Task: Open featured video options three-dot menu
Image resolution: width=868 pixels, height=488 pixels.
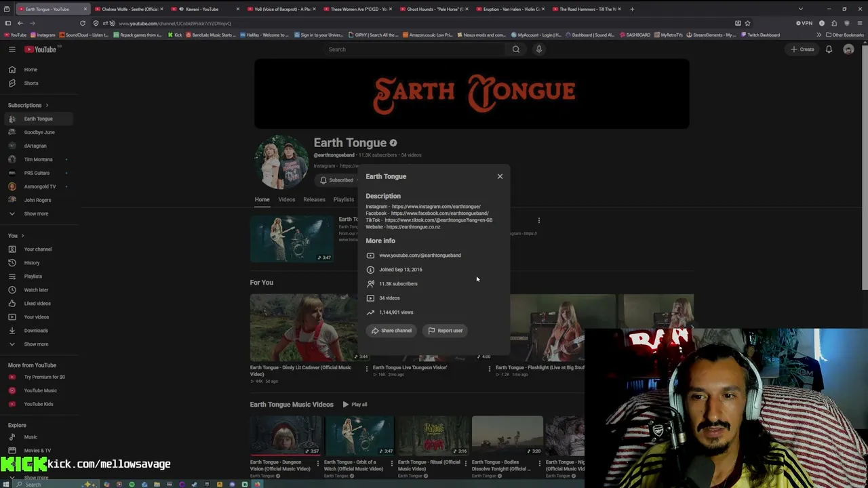Action: tap(539, 220)
